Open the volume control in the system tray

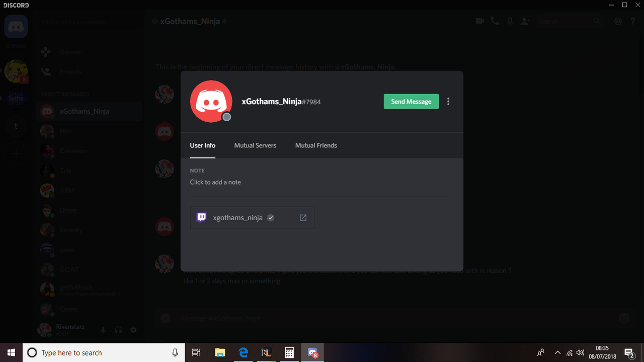pos(581,352)
